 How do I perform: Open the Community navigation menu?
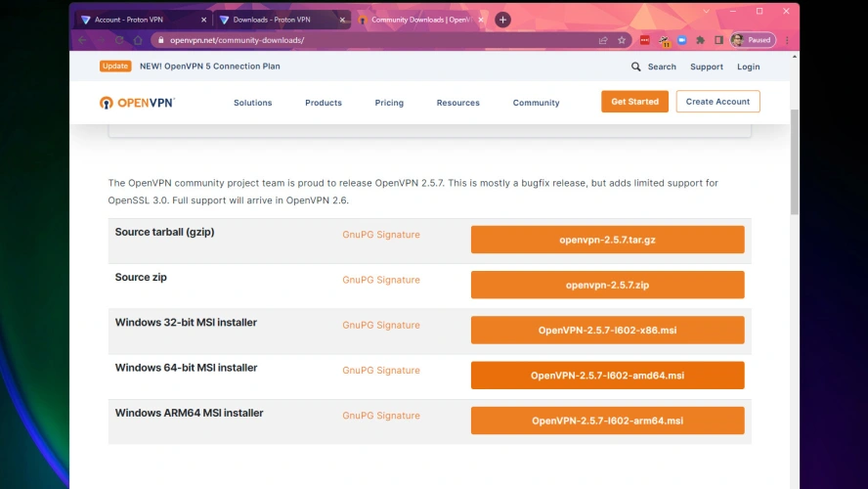tap(536, 103)
